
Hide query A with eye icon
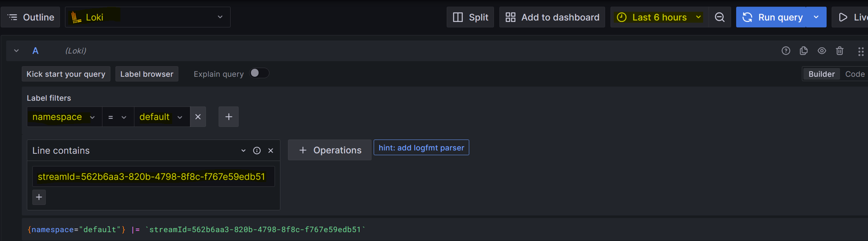pos(822,51)
